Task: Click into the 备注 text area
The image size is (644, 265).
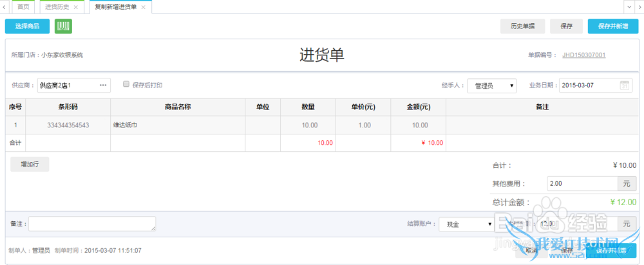Action: (91, 223)
